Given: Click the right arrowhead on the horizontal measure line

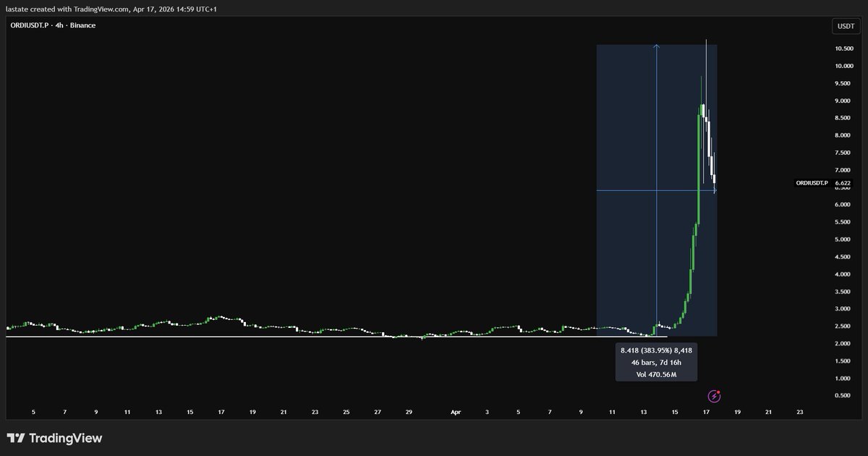Looking at the screenshot, I should pos(715,191).
